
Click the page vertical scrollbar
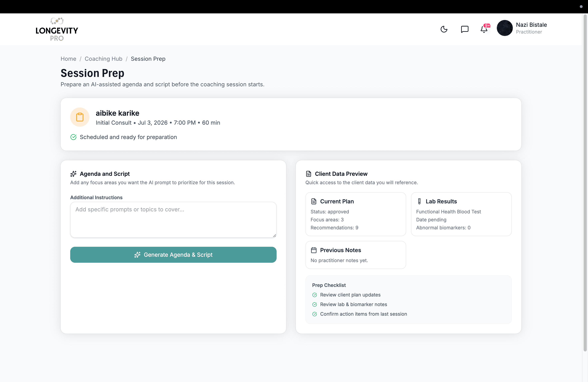point(585,183)
